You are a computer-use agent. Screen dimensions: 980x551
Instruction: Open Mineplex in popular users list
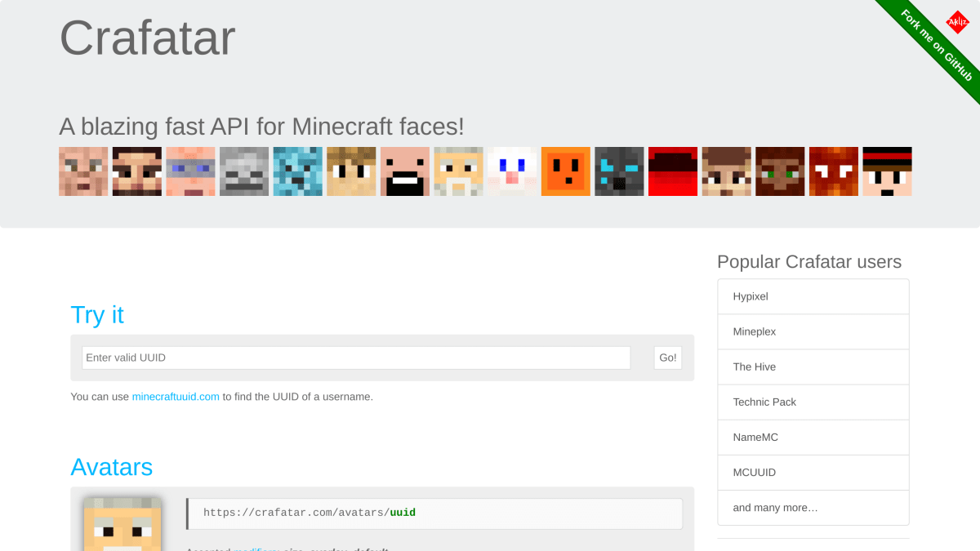(x=813, y=331)
